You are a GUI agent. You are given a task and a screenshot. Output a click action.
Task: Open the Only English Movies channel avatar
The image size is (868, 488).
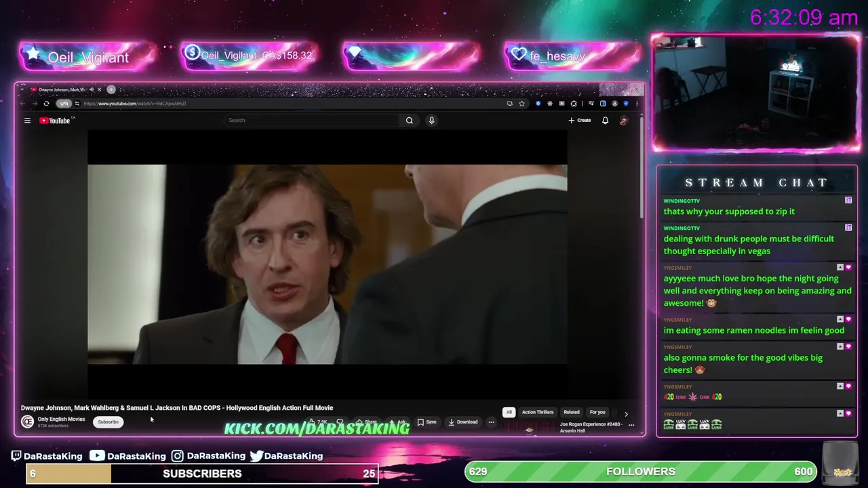click(x=28, y=422)
